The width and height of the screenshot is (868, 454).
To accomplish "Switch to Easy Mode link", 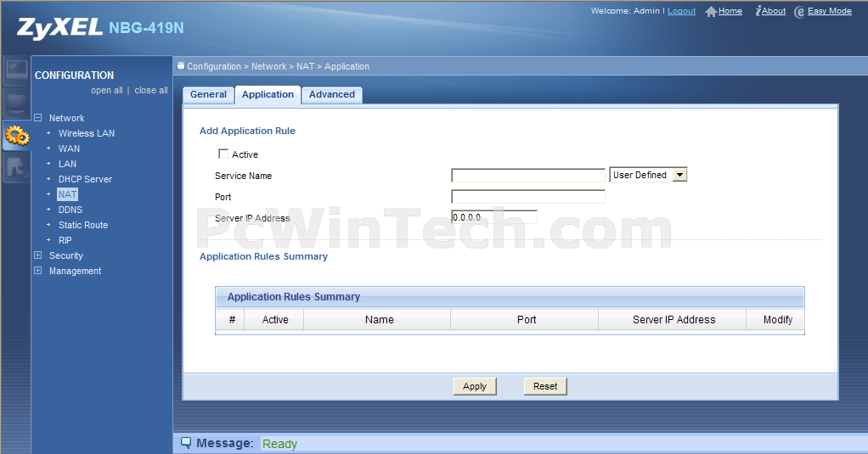I will [x=829, y=11].
